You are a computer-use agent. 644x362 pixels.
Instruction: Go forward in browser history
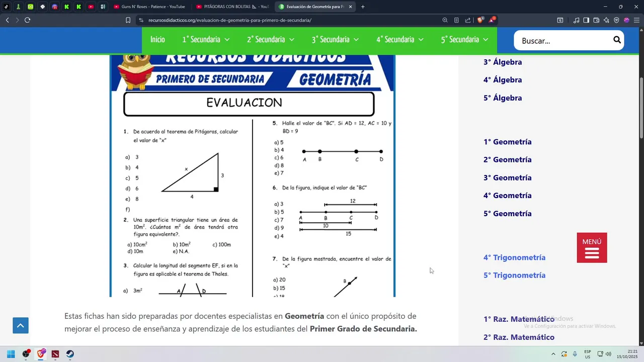[17, 20]
